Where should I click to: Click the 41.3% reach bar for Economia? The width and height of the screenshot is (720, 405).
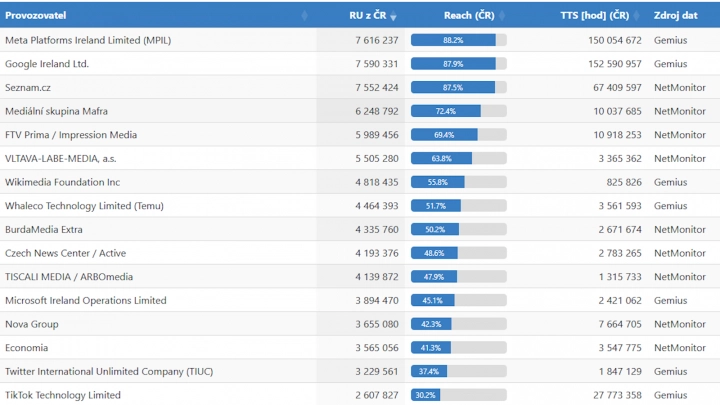[x=459, y=348]
